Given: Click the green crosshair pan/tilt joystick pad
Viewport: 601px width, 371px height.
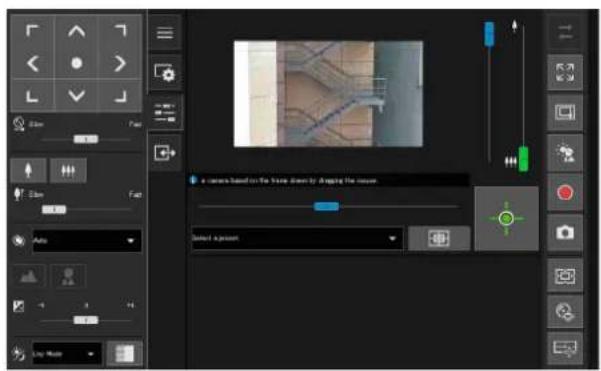Looking at the screenshot, I should point(506,218).
